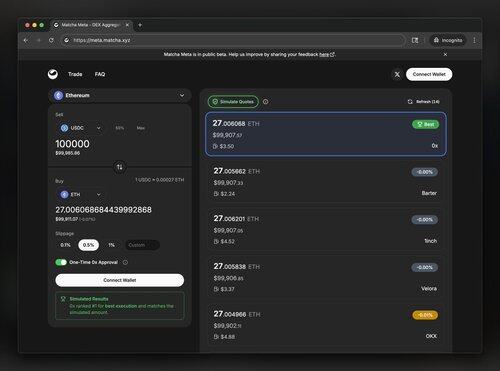Click the Matcha logo icon
This screenshot has height=371, width=500.
53,74
